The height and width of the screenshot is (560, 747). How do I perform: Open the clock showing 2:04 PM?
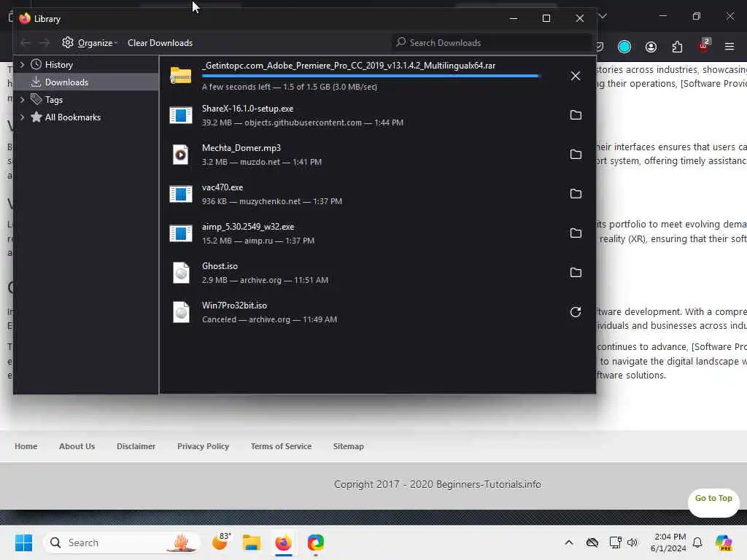pos(668,542)
